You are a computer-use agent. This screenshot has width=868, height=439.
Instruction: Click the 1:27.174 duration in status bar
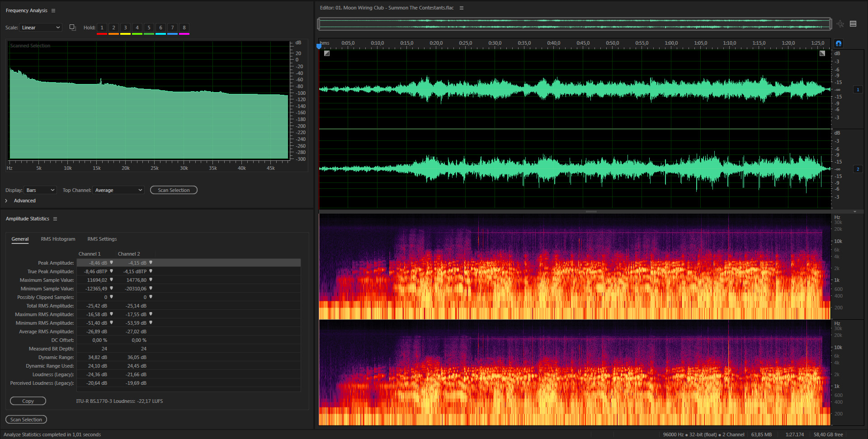click(x=795, y=434)
